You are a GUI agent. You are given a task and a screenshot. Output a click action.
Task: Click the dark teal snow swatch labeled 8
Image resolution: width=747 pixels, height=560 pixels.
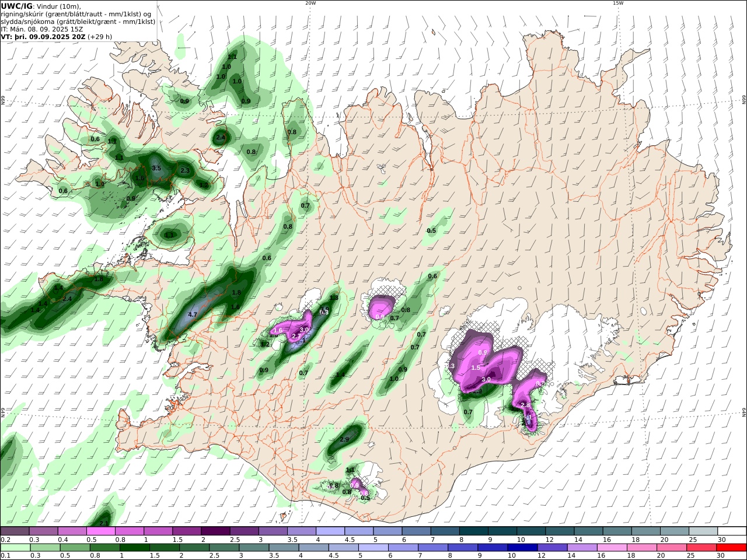click(x=474, y=531)
